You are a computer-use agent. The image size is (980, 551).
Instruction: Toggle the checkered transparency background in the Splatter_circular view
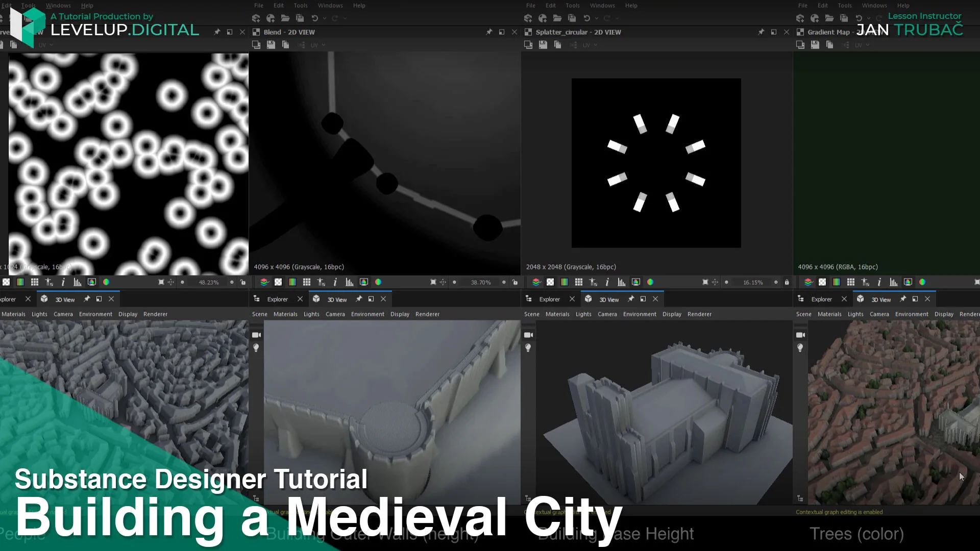pos(550,282)
